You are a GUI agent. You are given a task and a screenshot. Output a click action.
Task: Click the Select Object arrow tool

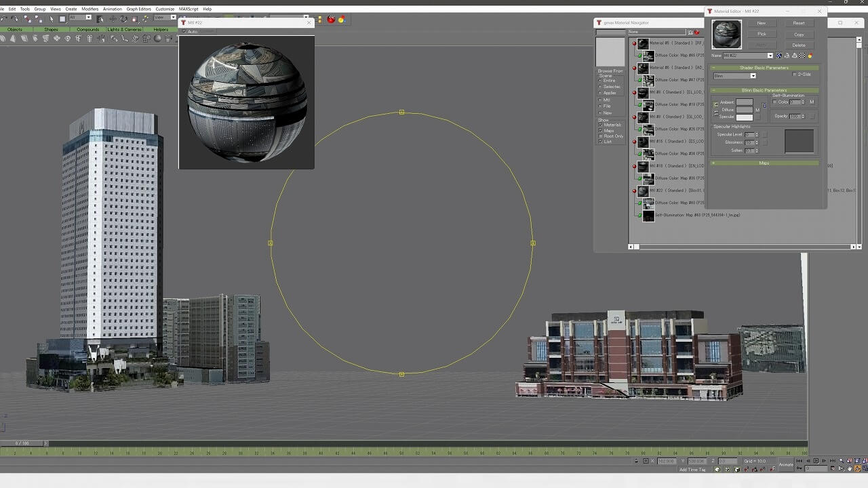coord(52,19)
